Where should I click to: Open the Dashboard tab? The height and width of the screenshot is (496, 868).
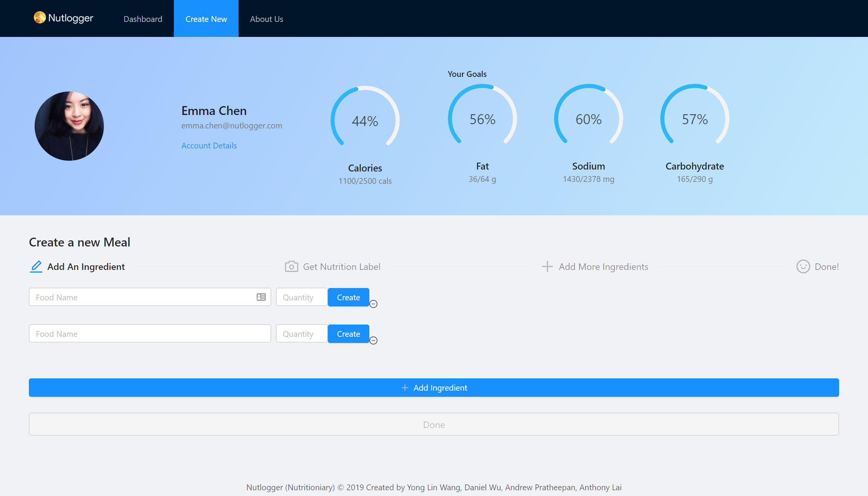coord(143,19)
